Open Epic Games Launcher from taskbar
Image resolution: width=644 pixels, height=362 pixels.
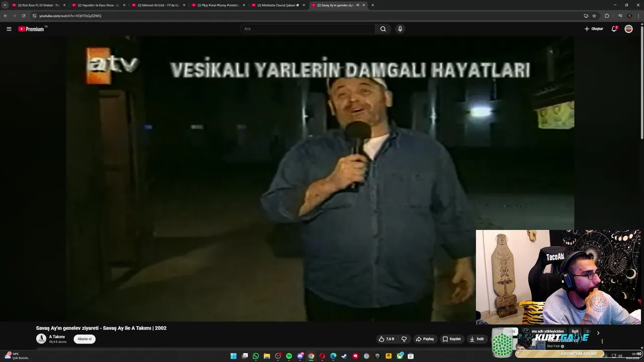point(377,356)
